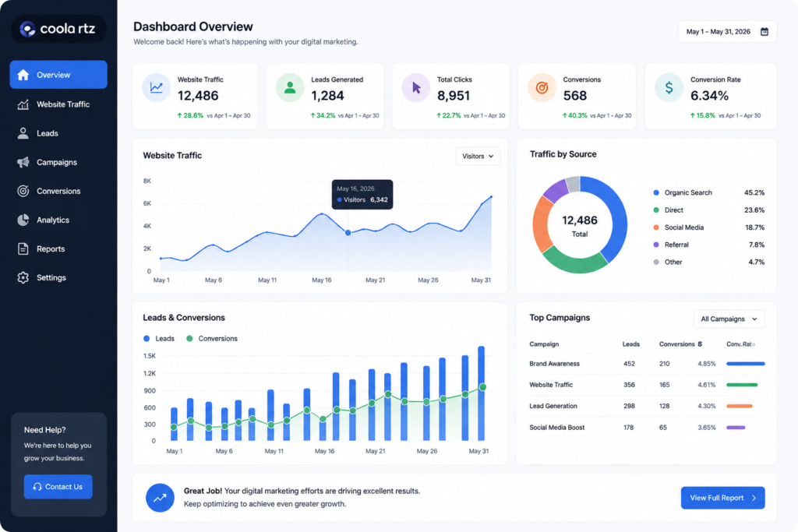
Task: Click the headset icon in Contact Us button
Action: [x=37, y=487]
